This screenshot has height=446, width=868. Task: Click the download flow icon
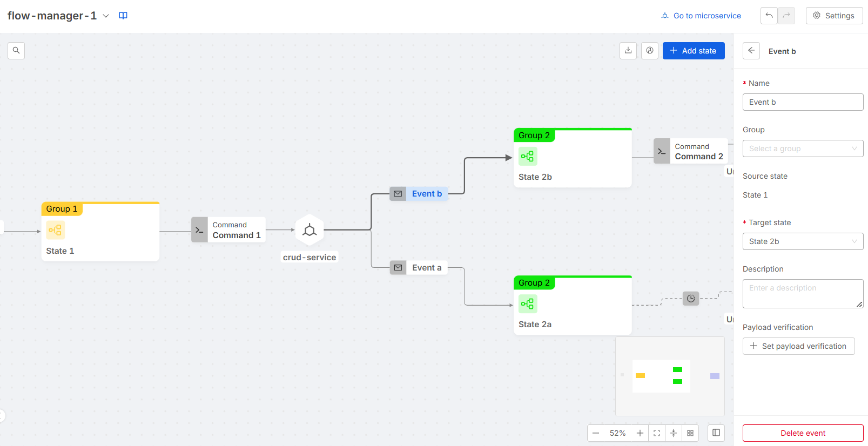628,51
